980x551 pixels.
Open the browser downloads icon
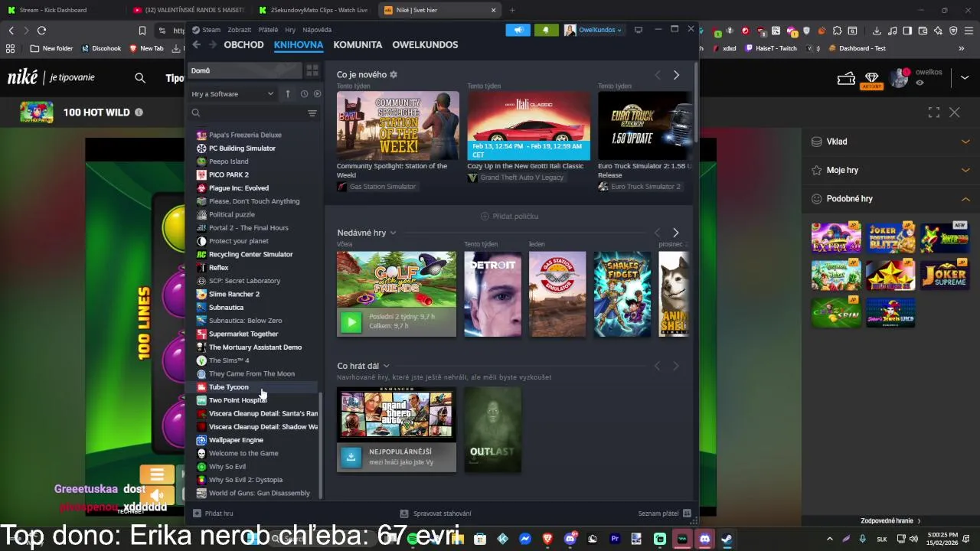875,31
